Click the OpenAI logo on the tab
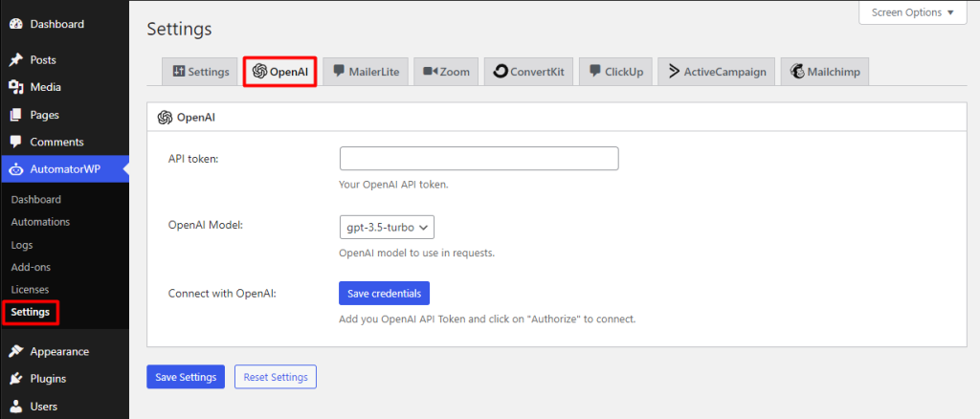This screenshot has width=980, height=419. tap(259, 72)
